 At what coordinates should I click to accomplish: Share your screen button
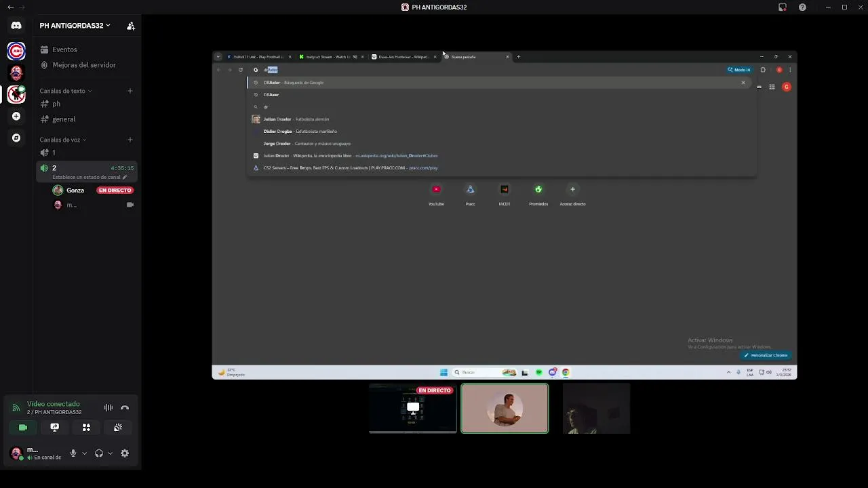click(x=55, y=428)
